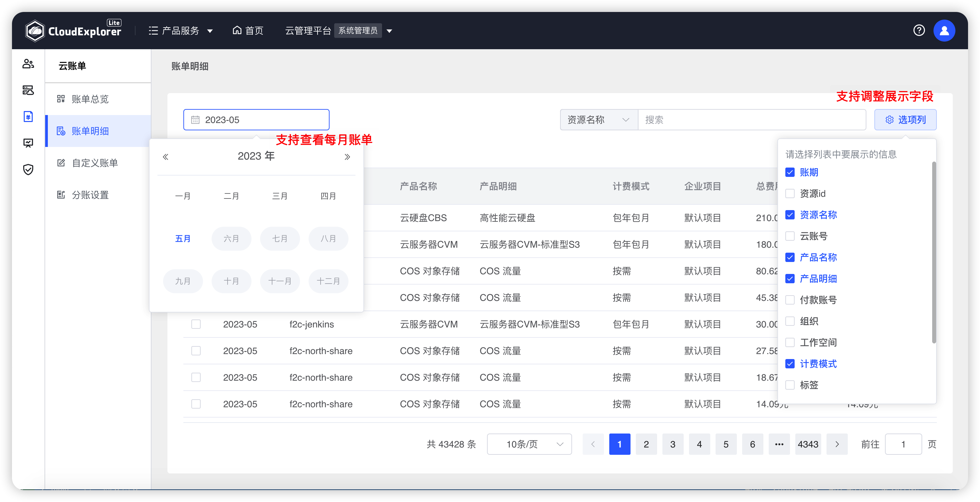The height and width of the screenshot is (502, 980).
Task: Open the 资源名称 search filter dropdown
Action: pyautogui.click(x=598, y=119)
